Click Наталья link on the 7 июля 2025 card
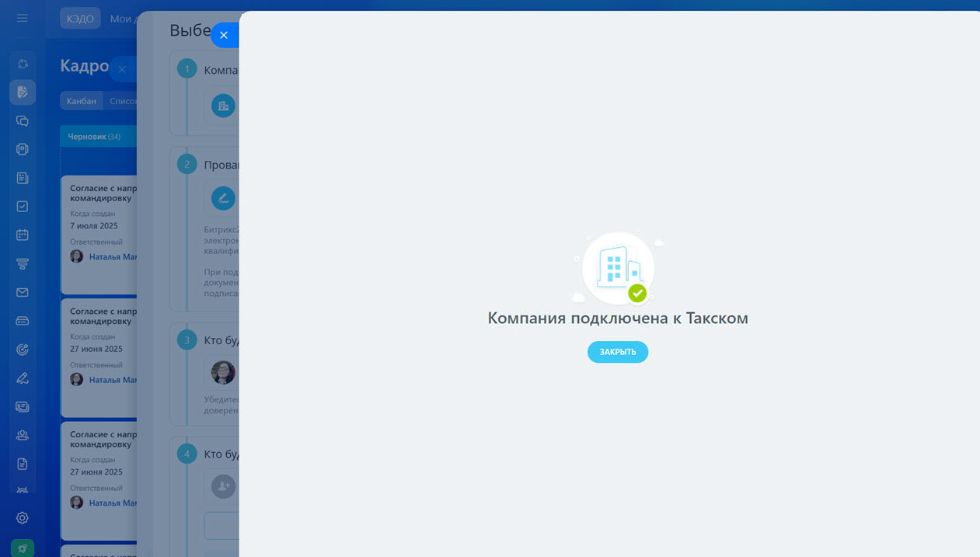 point(113,256)
